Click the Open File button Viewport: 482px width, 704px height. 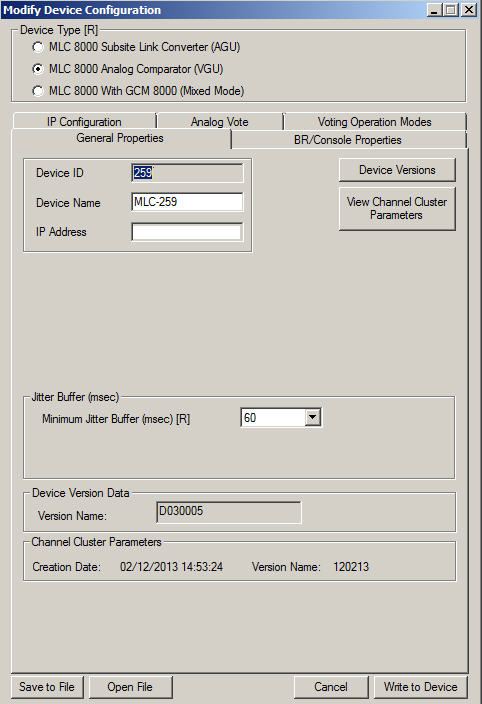coord(130,687)
